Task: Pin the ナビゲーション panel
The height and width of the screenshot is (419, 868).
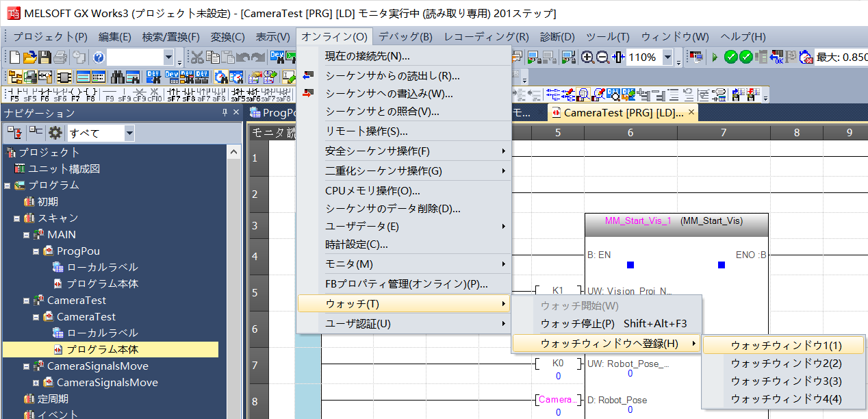Action: (225, 113)
